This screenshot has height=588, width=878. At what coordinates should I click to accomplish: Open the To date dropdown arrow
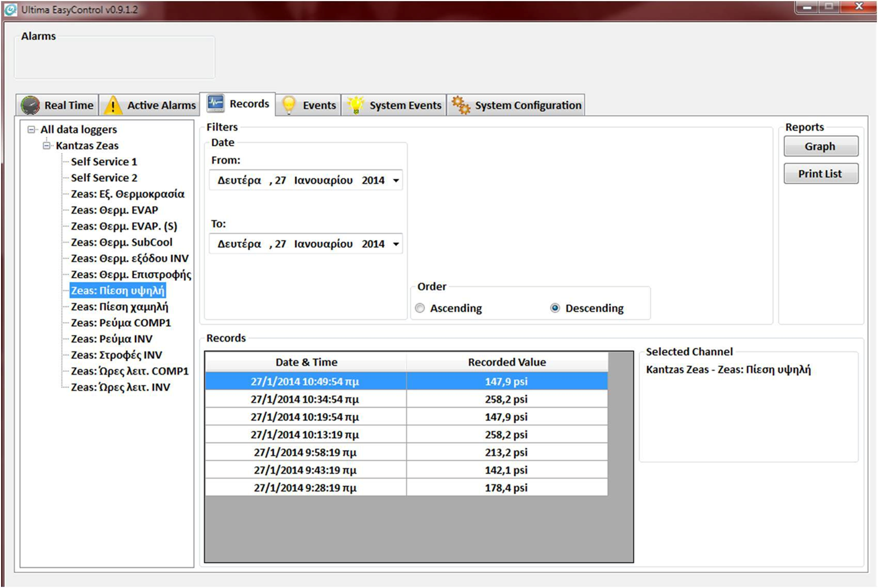coord(396,244)
